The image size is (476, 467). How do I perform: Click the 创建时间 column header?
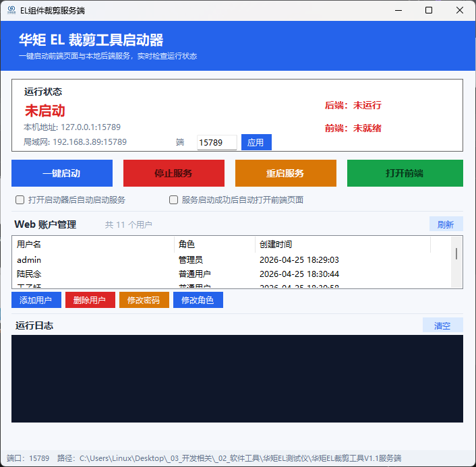343,244
